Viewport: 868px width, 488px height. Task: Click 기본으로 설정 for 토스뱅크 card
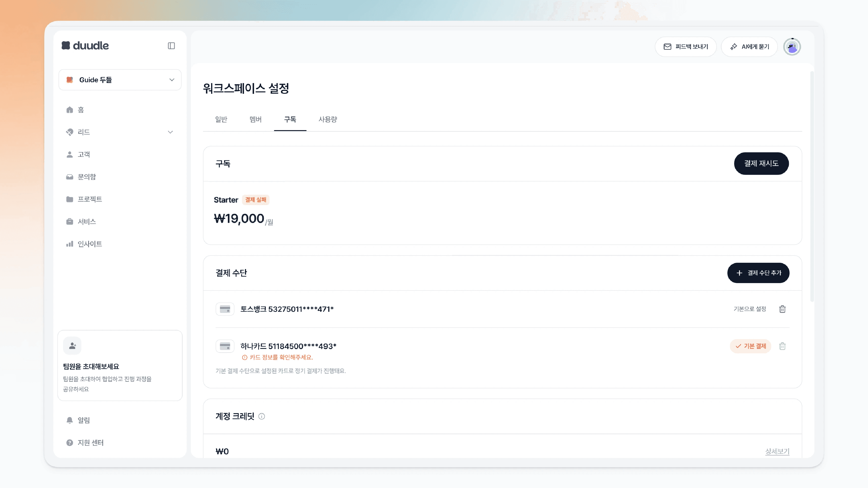(750, 309)
